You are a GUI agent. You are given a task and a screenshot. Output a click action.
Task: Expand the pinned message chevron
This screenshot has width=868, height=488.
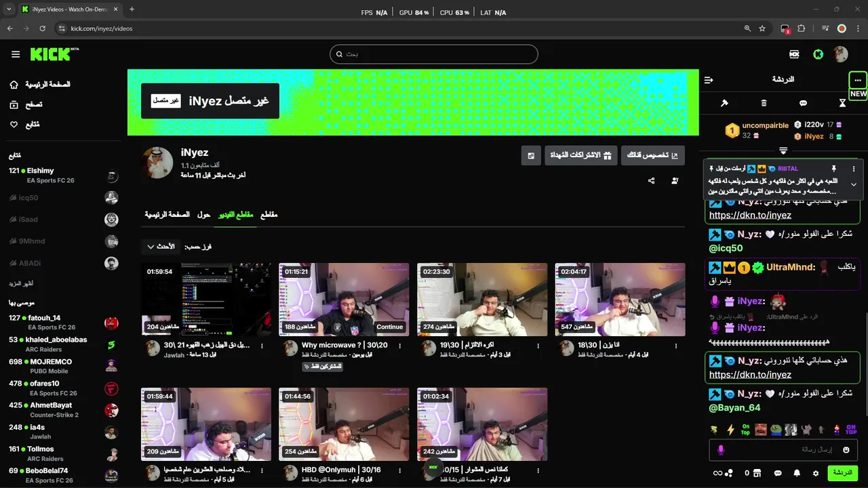[854, 184]
